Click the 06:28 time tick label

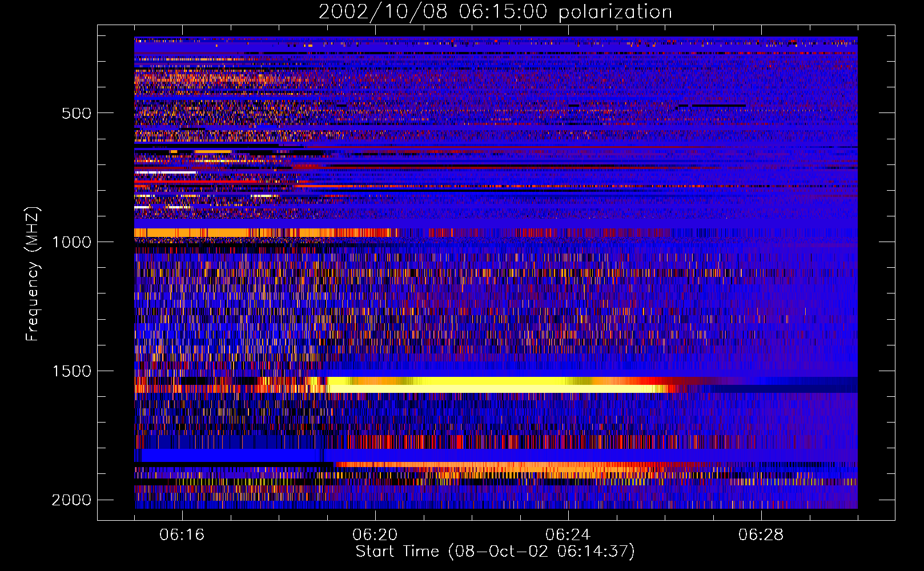coord(761,534)
